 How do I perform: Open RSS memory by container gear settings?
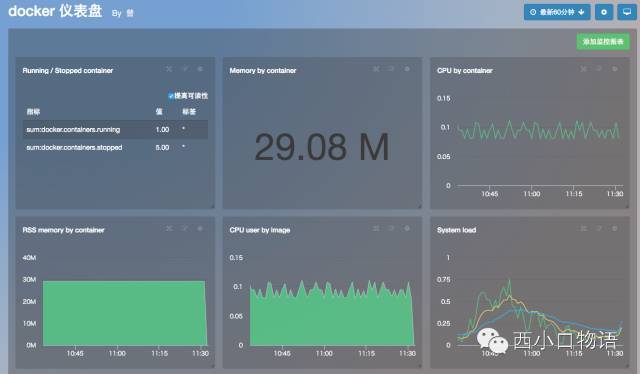pyautogui.click(x=200, y=228)
